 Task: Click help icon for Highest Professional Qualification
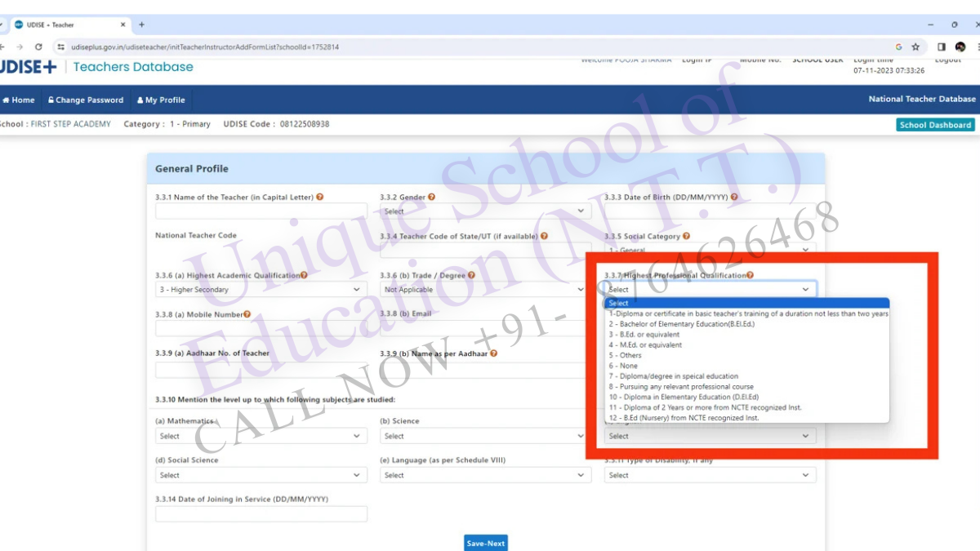[750, 275]
